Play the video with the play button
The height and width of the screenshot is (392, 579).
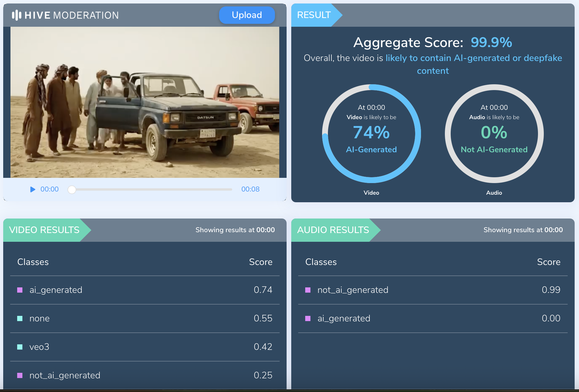tap(33, 189)
